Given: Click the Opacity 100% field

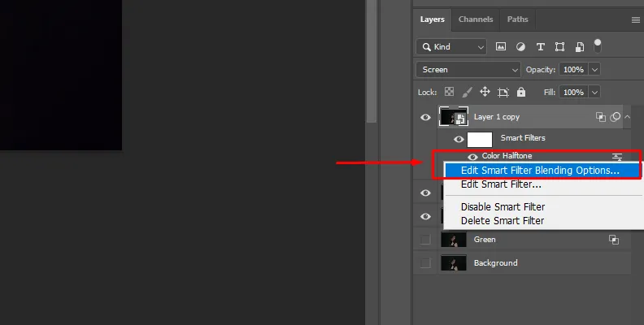Looking at the screenshot, I should tap(574, 70).
